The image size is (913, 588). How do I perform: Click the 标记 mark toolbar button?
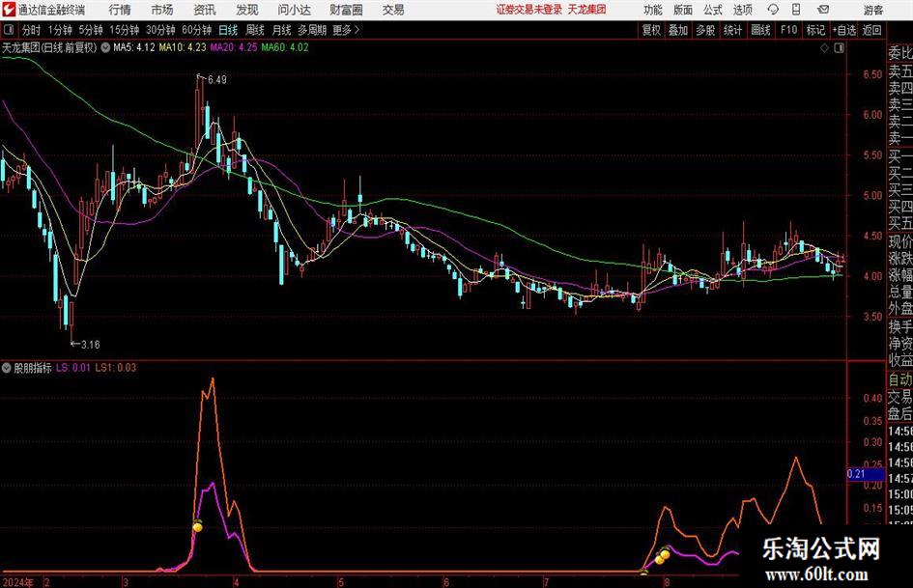(815, 30)
